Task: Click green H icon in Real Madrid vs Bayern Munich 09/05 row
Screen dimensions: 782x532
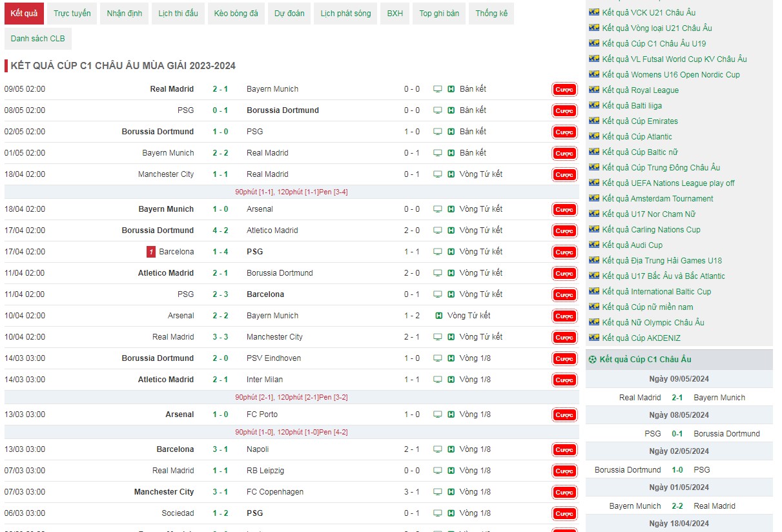Action: 451,89
